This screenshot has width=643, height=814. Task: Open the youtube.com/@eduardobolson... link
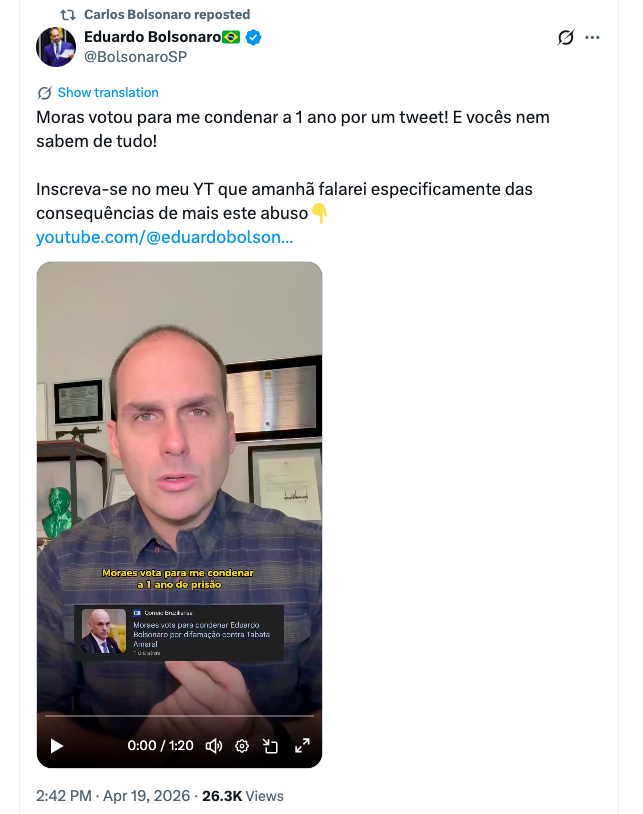[x=165, y=237]
